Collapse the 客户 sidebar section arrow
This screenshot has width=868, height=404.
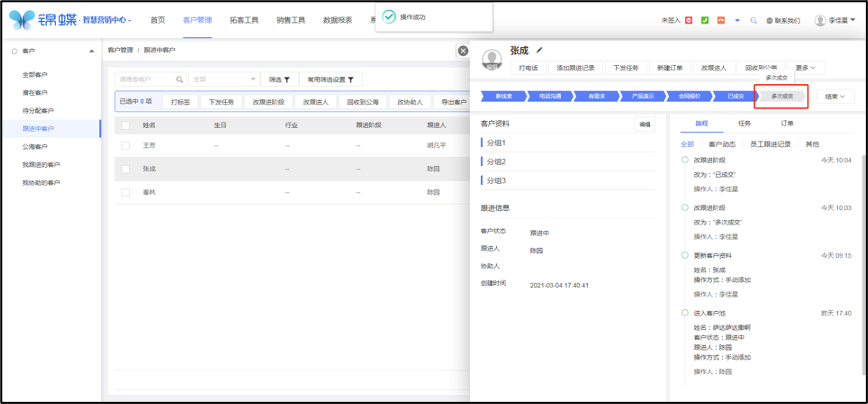point(91,51)
